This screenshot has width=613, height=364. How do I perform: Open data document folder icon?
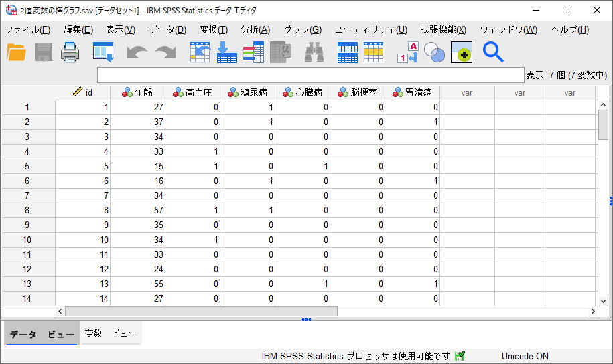[x=17, y=52]
